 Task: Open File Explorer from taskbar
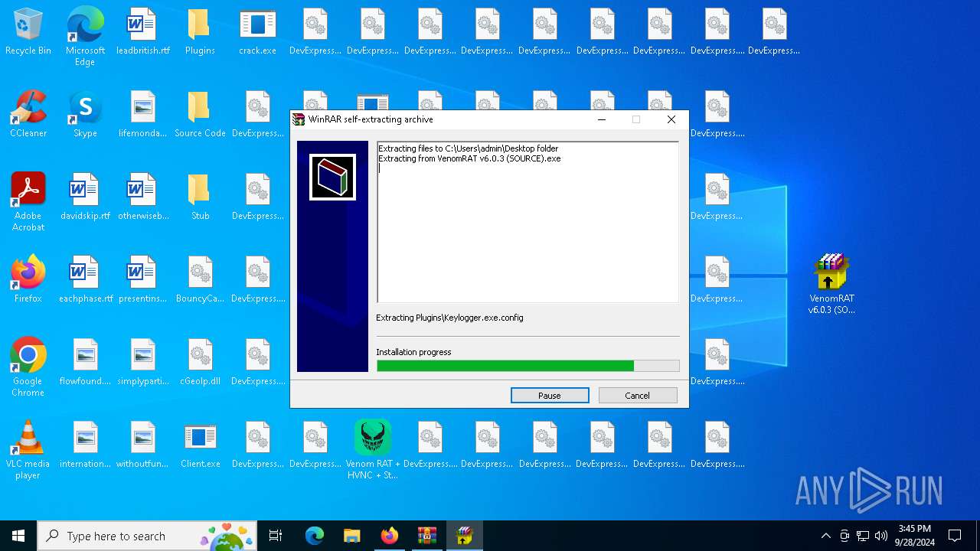tap(351, 536)
